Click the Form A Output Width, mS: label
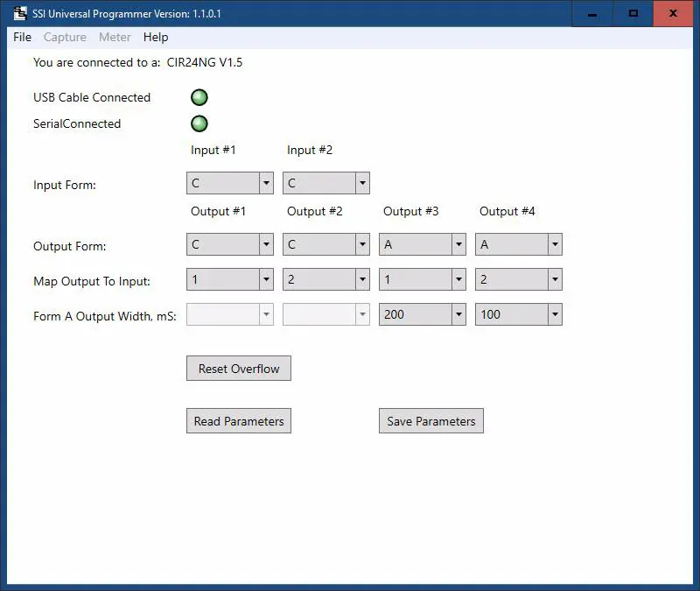 [x=105, y=316]
